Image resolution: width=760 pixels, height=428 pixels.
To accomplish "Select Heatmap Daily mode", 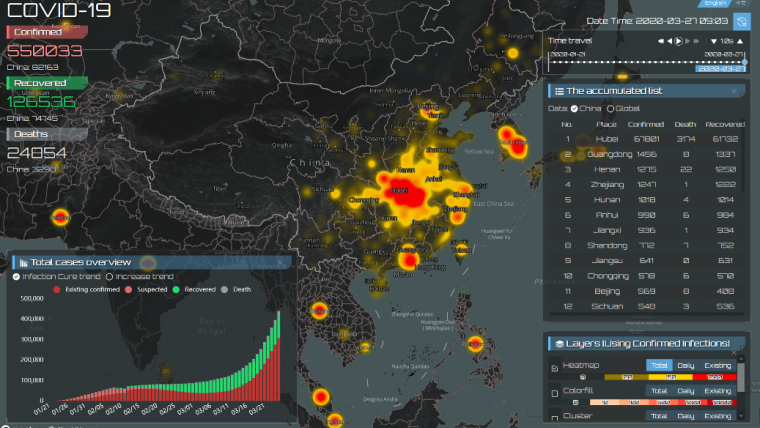I will 685,365.
